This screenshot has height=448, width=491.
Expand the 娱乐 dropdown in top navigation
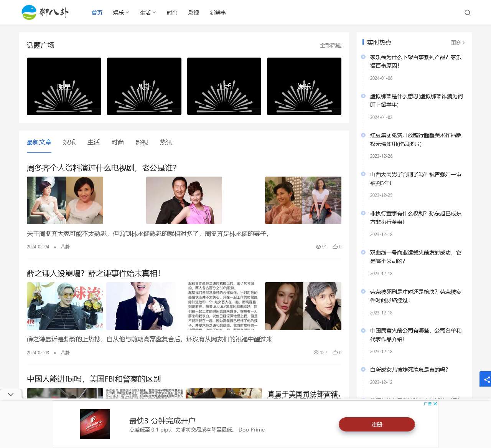(121, 13)
